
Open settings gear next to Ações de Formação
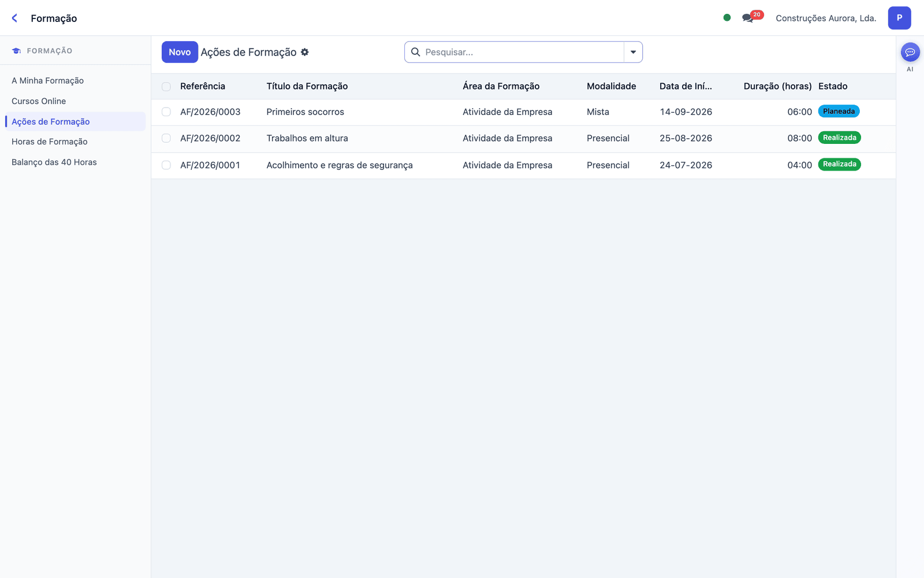[305, 52]
